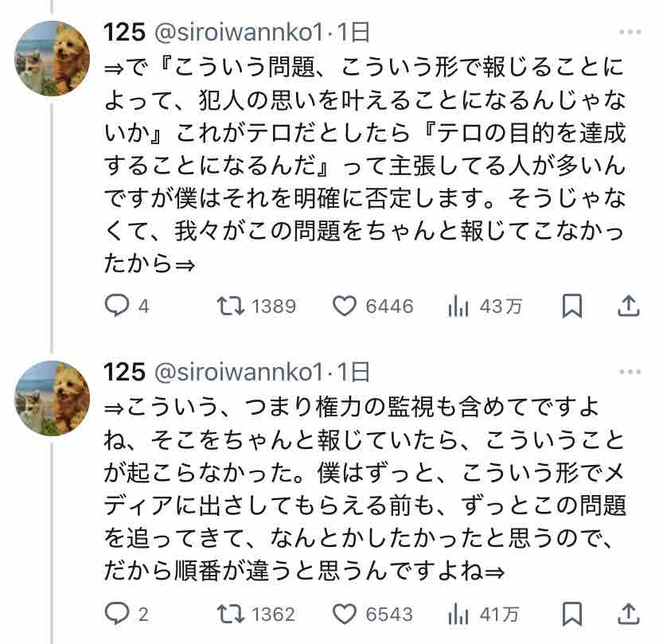659x644 pixels.
Task: Open the second tweet's more options menu
Action: click(629, 372)
